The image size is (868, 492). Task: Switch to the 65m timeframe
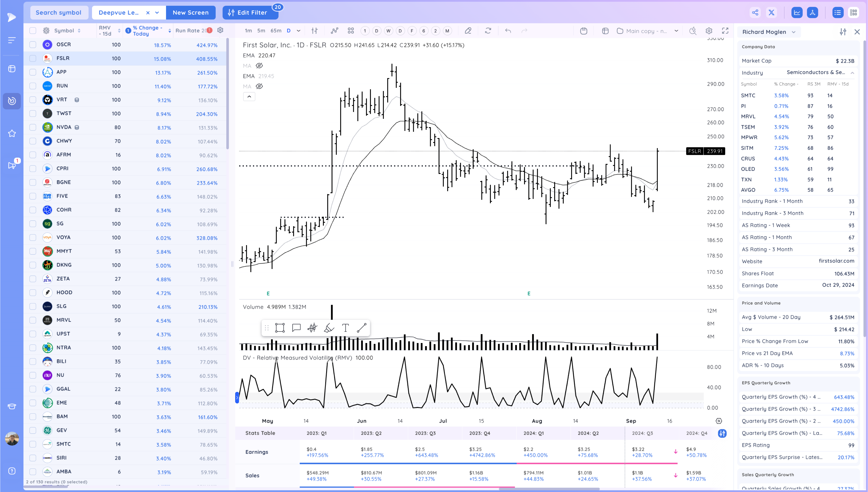click(x=276, y=31)
